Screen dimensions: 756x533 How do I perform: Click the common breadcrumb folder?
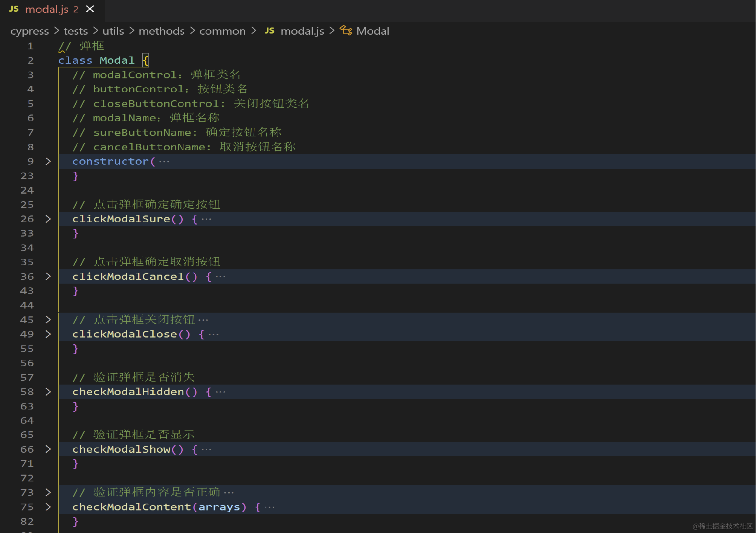click(x=222, y=31)
